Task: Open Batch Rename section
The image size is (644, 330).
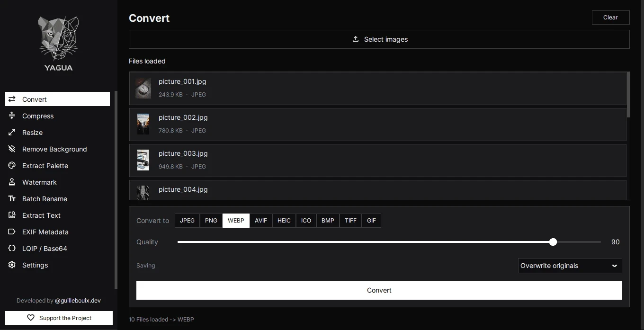Action: point(57,199)
